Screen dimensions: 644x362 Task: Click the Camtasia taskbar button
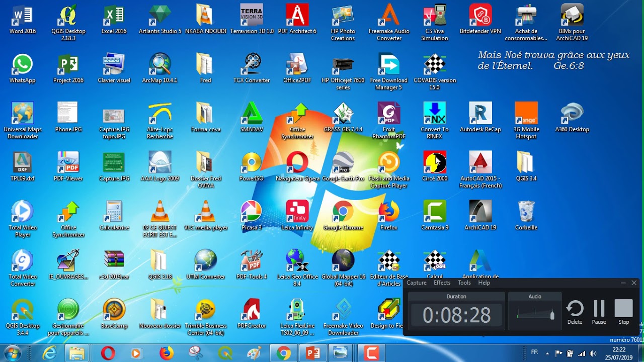[372, 353]
